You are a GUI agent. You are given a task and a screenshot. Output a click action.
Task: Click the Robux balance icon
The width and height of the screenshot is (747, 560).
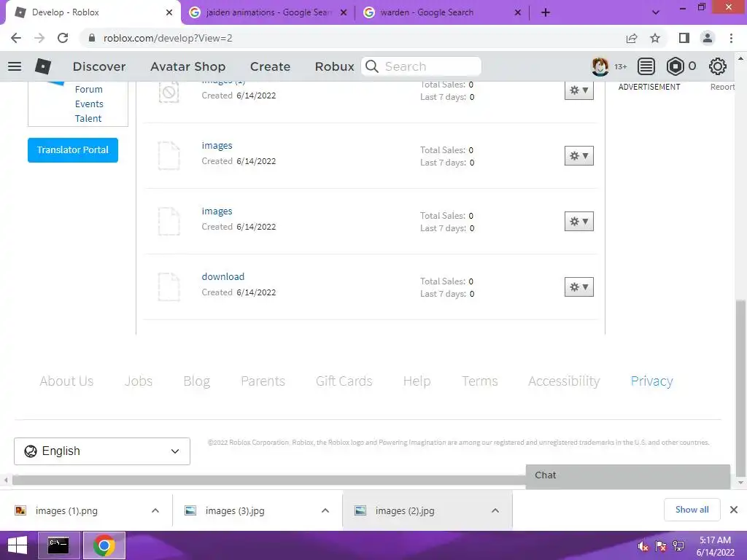675,66
